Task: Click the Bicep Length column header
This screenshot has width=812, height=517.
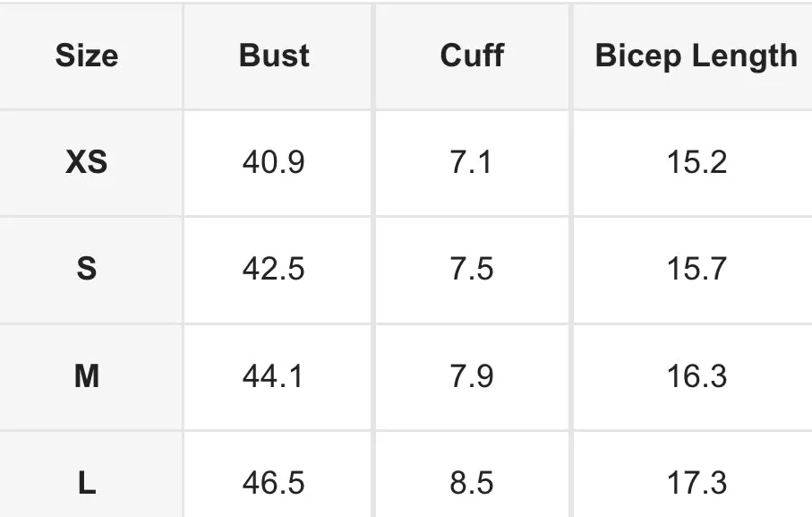Action: tap(696, 56)
